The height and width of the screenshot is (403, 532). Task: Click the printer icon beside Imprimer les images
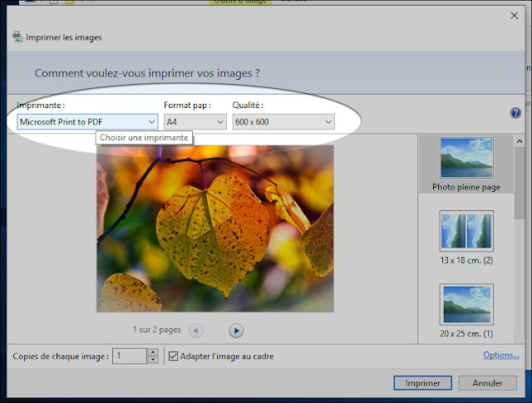click(17, 37)
